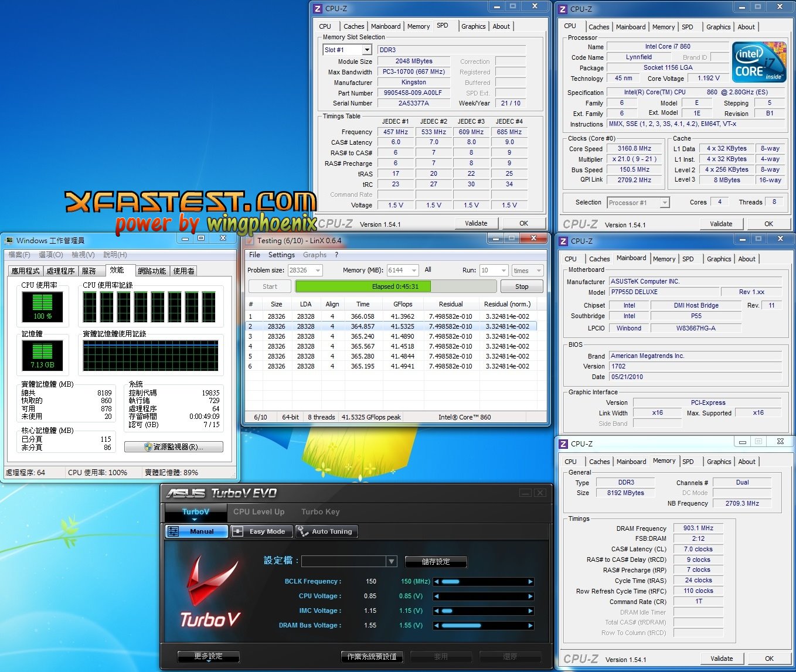
Task: Open the 檔案(F) menu in Task Manager
Action: [19, 255]
